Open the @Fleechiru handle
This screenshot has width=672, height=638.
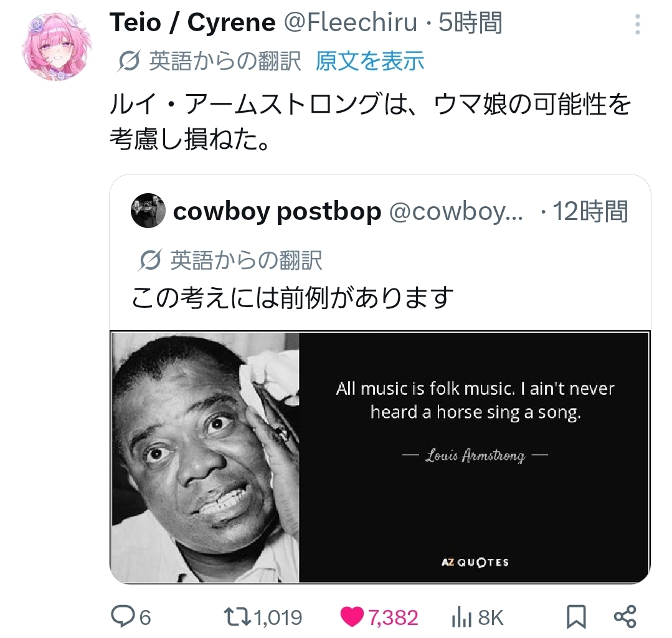(351, 23)
